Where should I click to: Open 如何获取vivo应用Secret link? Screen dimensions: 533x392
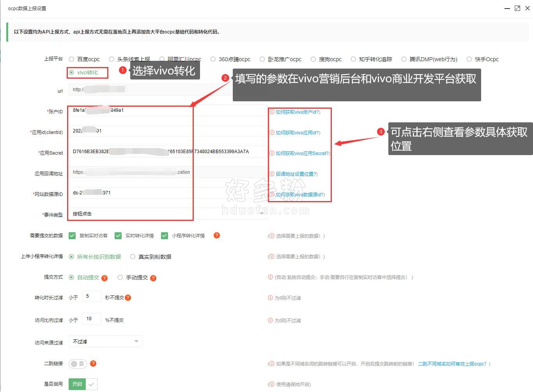[x=303, y=154]
